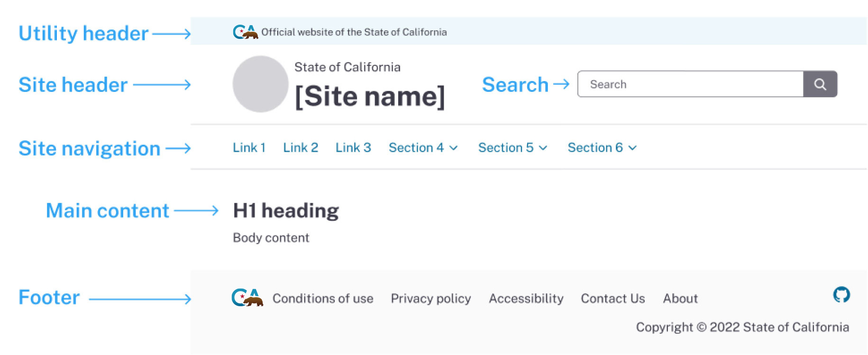Open the GitHub icon in the footer
Image resolution: width=868 pixels, height=355 pixels.
point(841,295)
